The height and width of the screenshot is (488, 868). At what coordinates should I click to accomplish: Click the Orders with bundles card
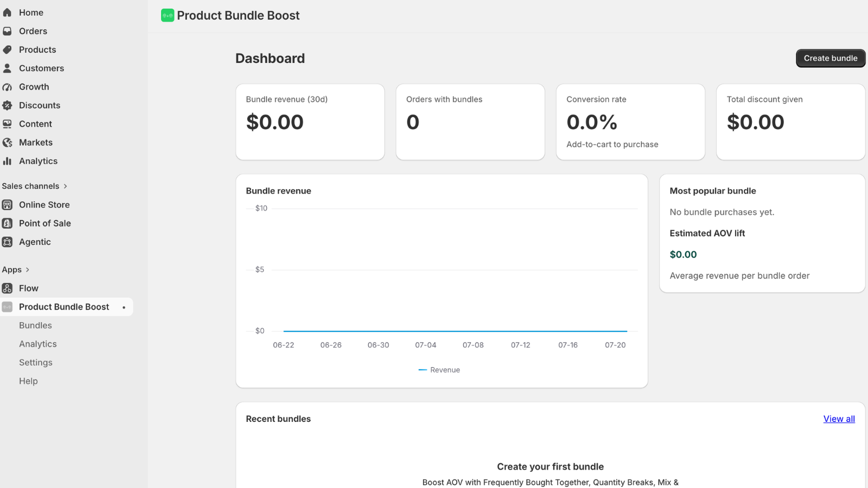tap(470, 122)
